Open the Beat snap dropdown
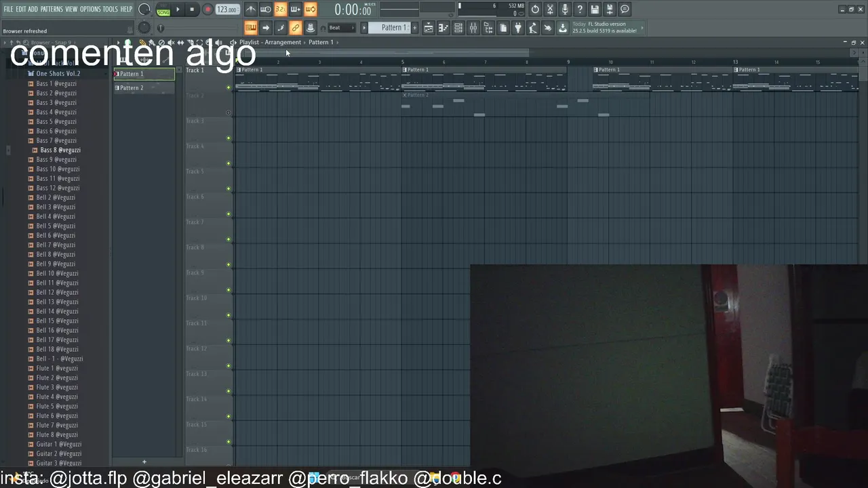This screenshot has width=868, height=488. pos(341,28)
